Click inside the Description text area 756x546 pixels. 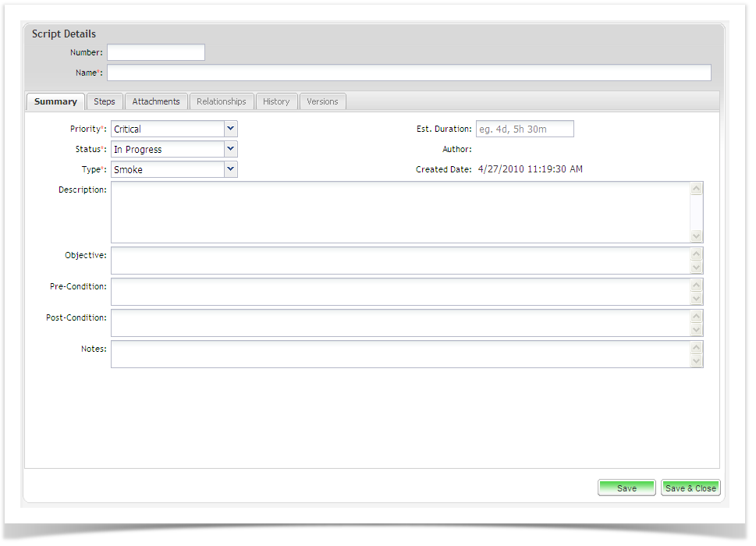pyautogui.click(x=399, y=212)
